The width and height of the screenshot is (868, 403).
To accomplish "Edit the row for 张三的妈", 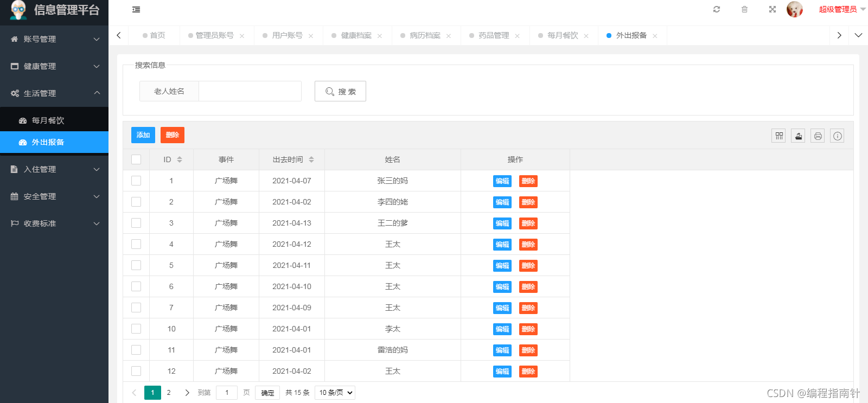I will (502, 181).
